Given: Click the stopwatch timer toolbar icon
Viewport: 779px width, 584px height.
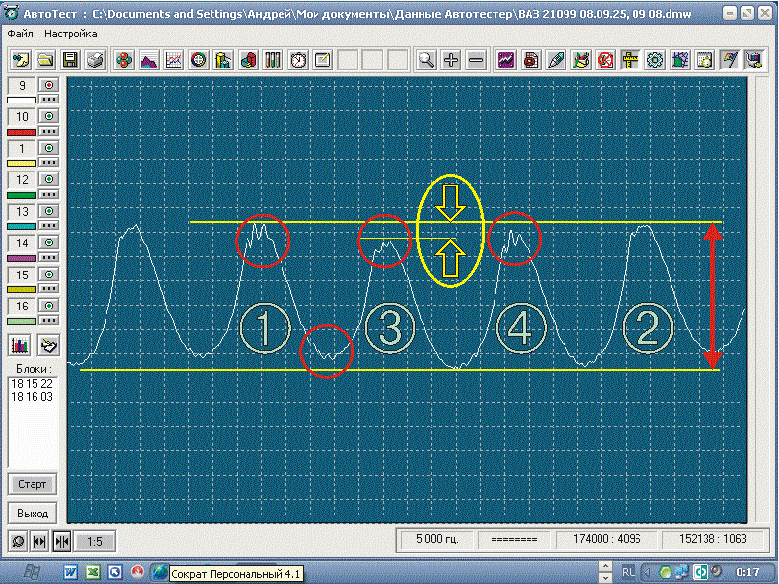Looking at the screenshot, I should [298, 60].
